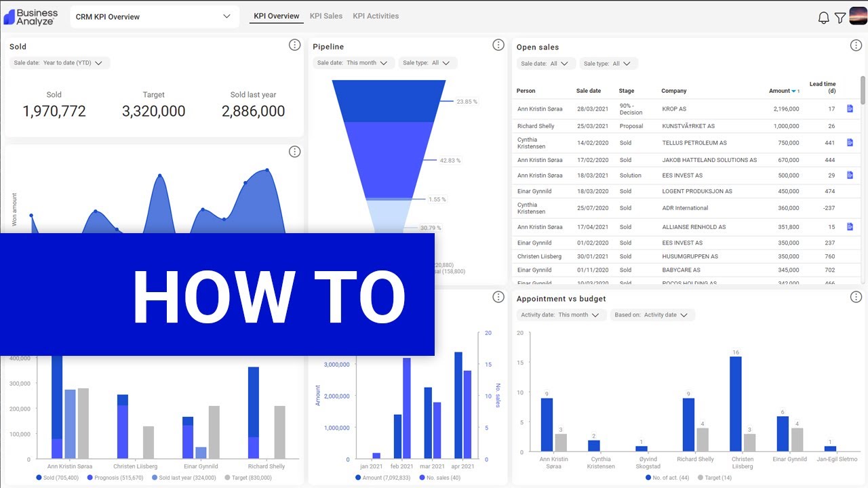Open document icon for EES INVEST AS Solution row

point(850,175)
